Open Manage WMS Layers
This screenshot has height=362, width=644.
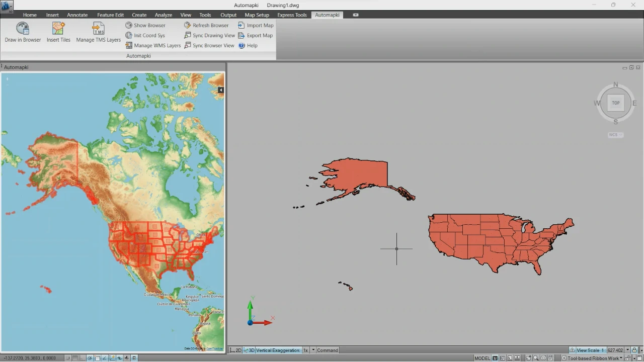(x=153, y=45)
